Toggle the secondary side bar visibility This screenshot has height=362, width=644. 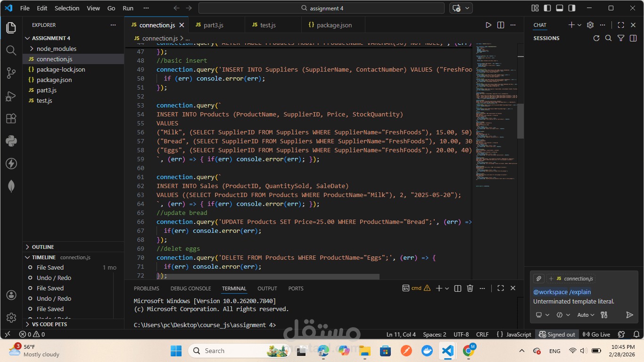click(572, 8)
